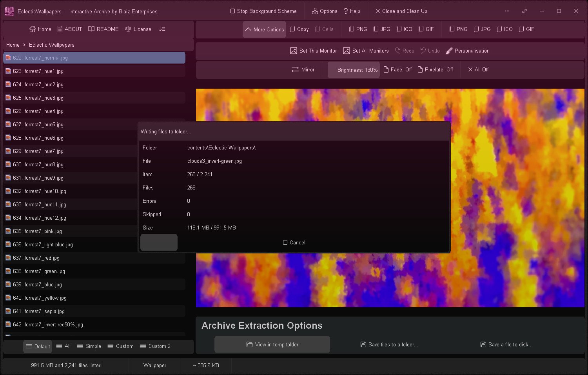Screen dimensions: 588x375
Task: Switch to the All list view tab
Action: (x=64, y=346)
